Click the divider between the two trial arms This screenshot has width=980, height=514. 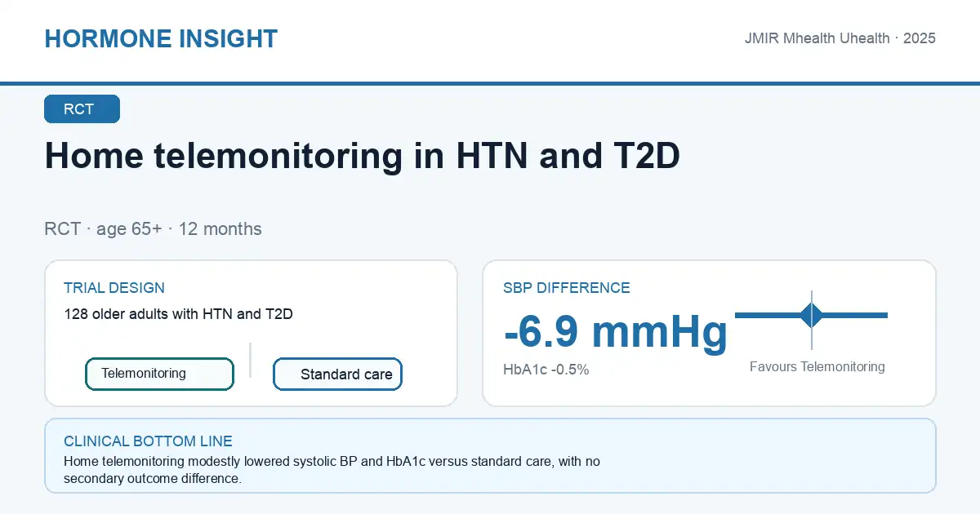250,360
